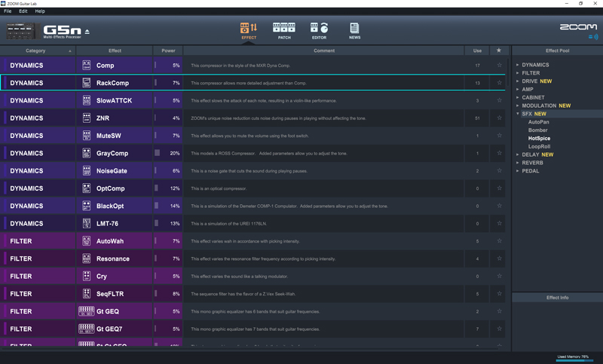Expand REVERB in Effect Pool

pos(518,163)
